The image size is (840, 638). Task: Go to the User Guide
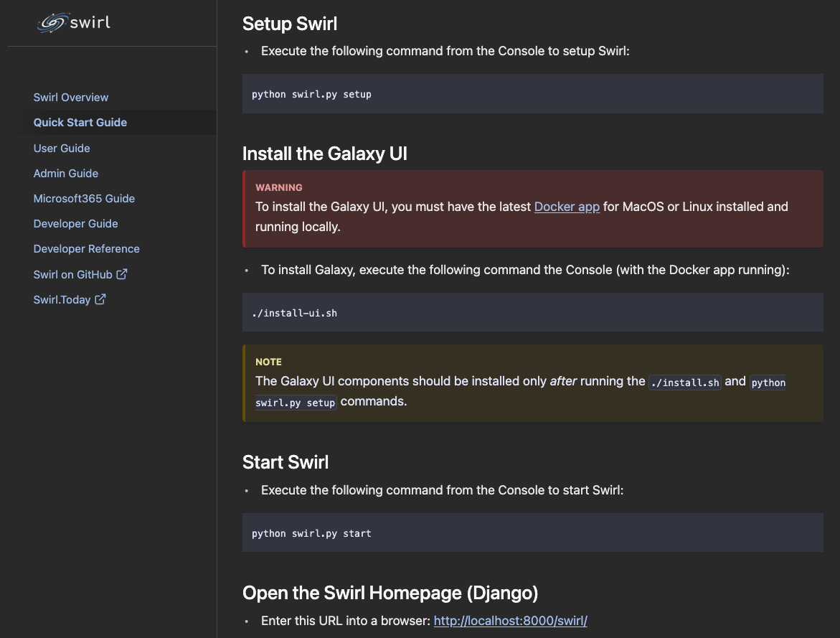coord(62,148)
